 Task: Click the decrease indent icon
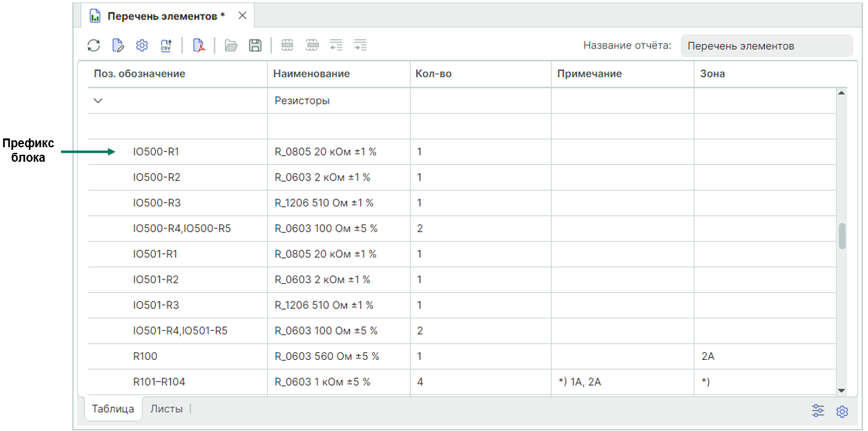point(336,45)
